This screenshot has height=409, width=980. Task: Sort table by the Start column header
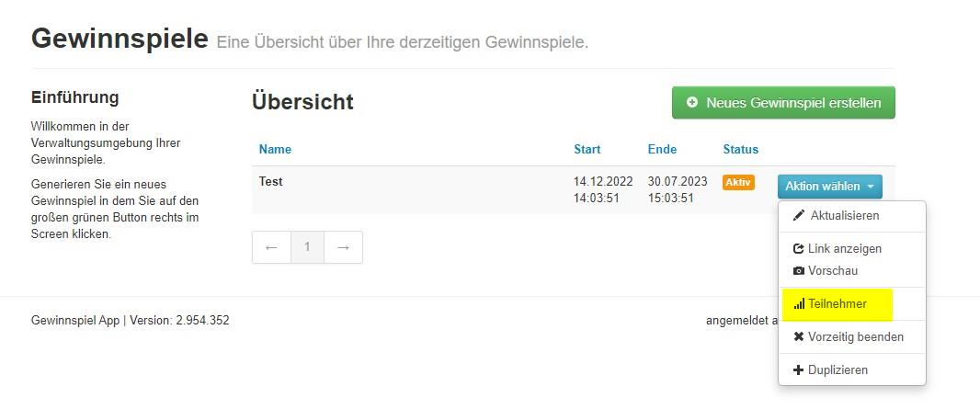[587, 150]
